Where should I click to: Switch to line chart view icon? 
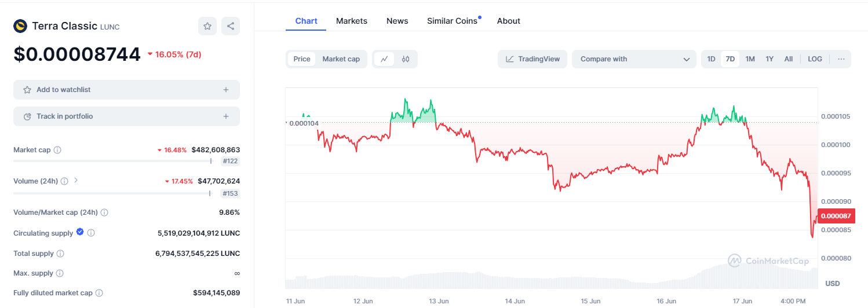pos(384,59)
